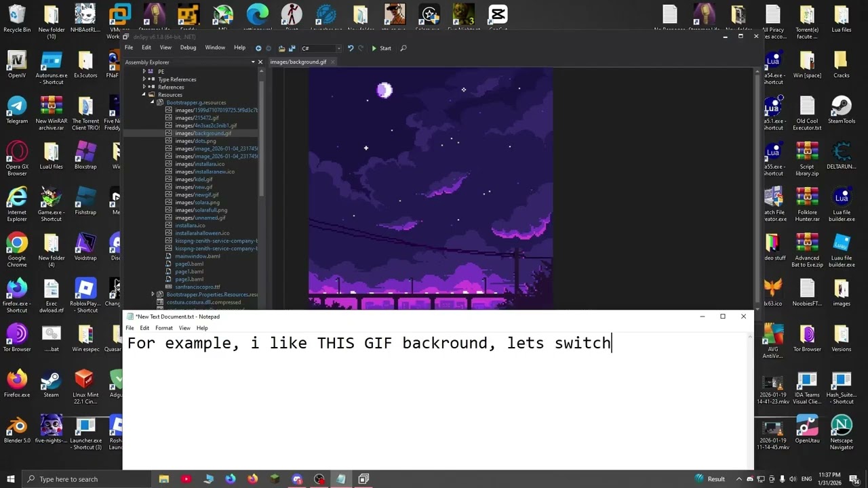Click dnSpy's Navigate Forward arrow icon
The height and width of the screenshot is (488, 868).
coord(269,48)
